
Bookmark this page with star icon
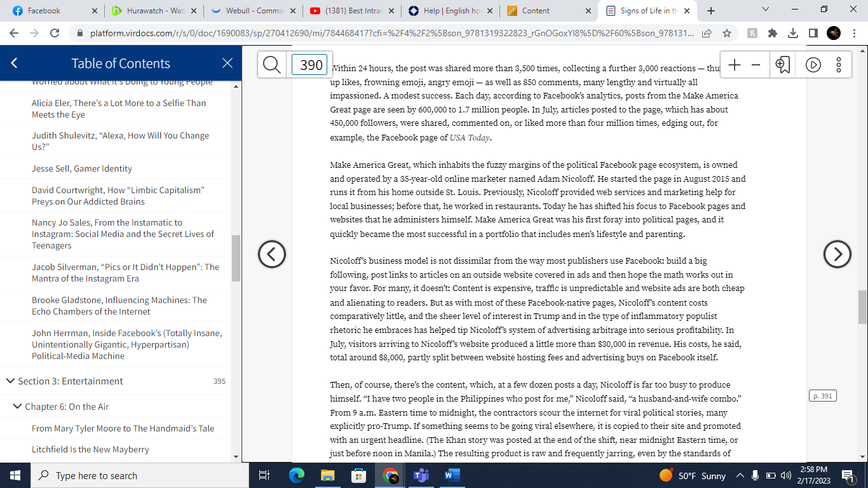click(x=727, y=33)
